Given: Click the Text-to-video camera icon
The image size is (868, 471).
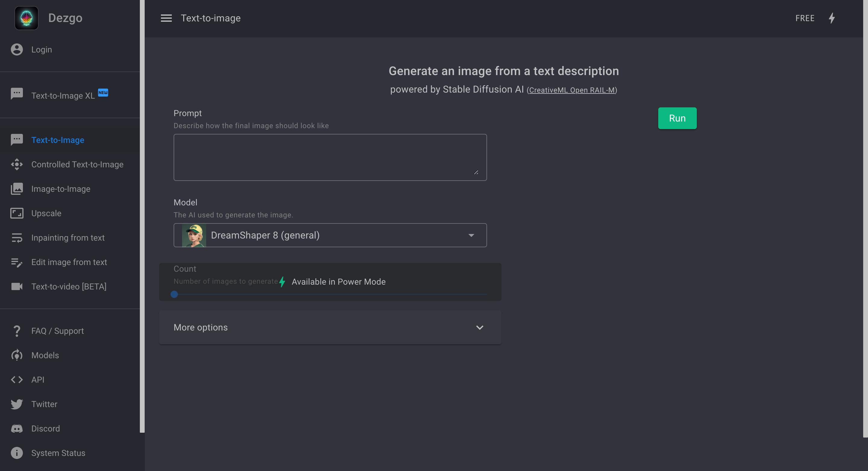Looking at the screenshot, I should coord(17,286).
